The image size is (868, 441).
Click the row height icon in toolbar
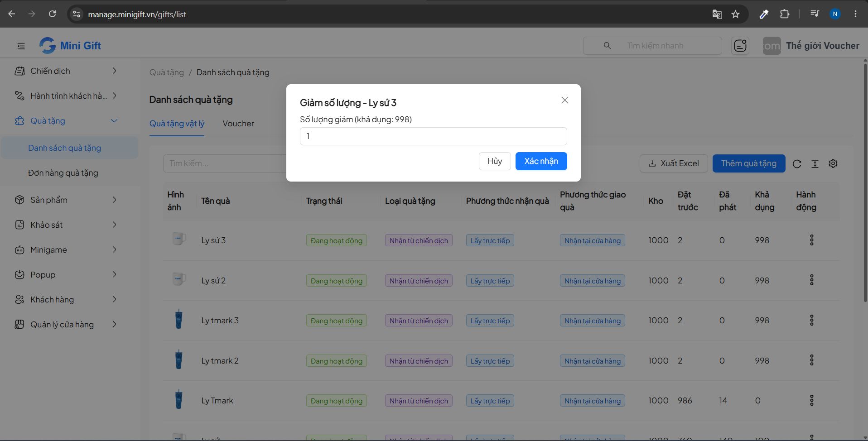[x=815, y=164]
